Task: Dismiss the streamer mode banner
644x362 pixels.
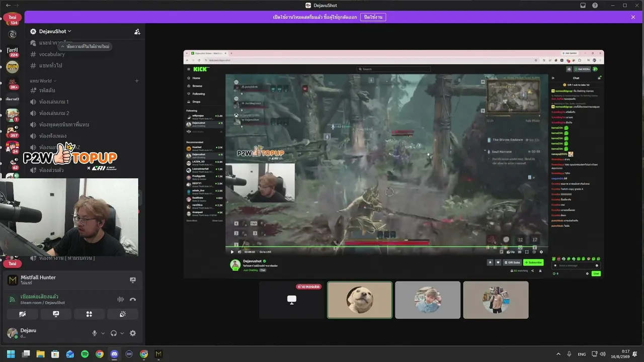Action: pyautogui.click(x=633, y=17)
